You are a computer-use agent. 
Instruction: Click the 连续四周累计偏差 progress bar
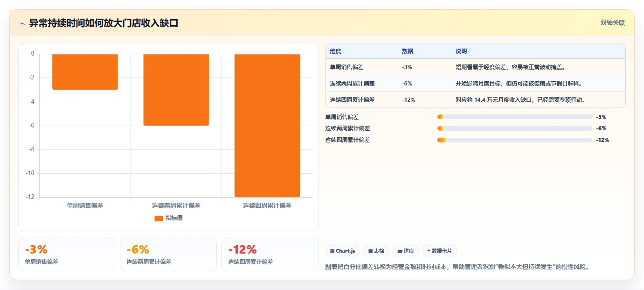(514, 140)
